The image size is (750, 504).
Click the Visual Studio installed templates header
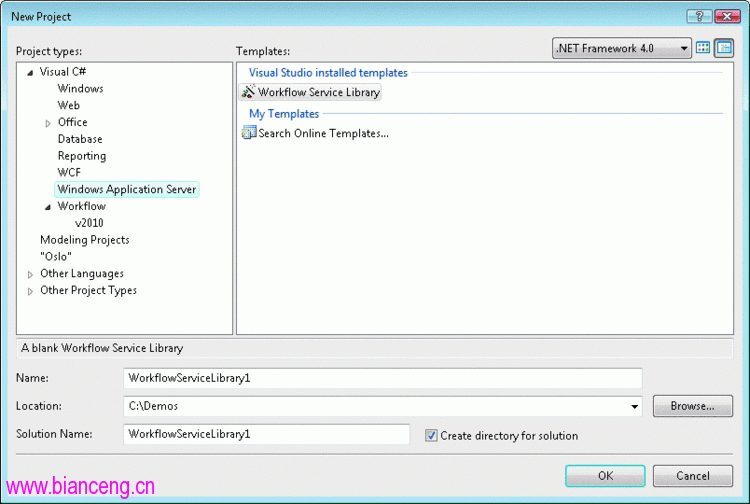[328, 73]
